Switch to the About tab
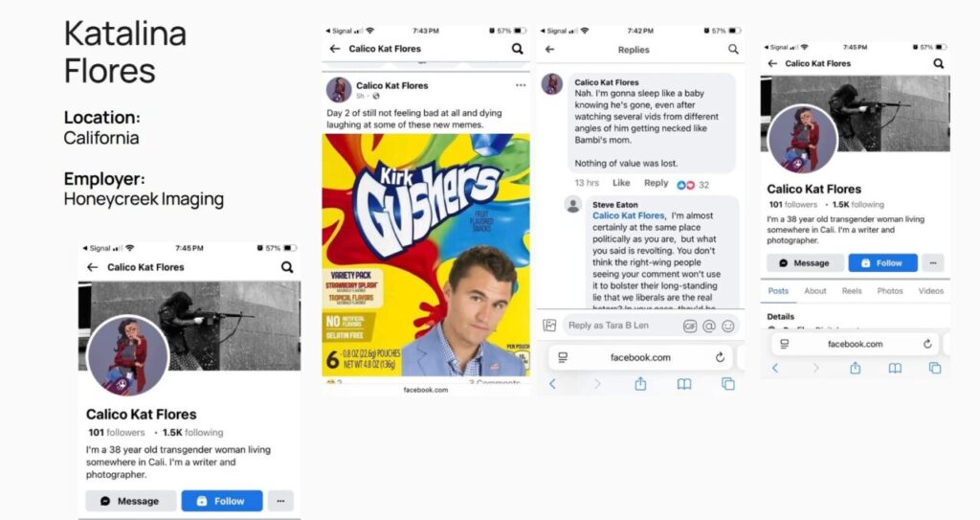 click(815, 291)
